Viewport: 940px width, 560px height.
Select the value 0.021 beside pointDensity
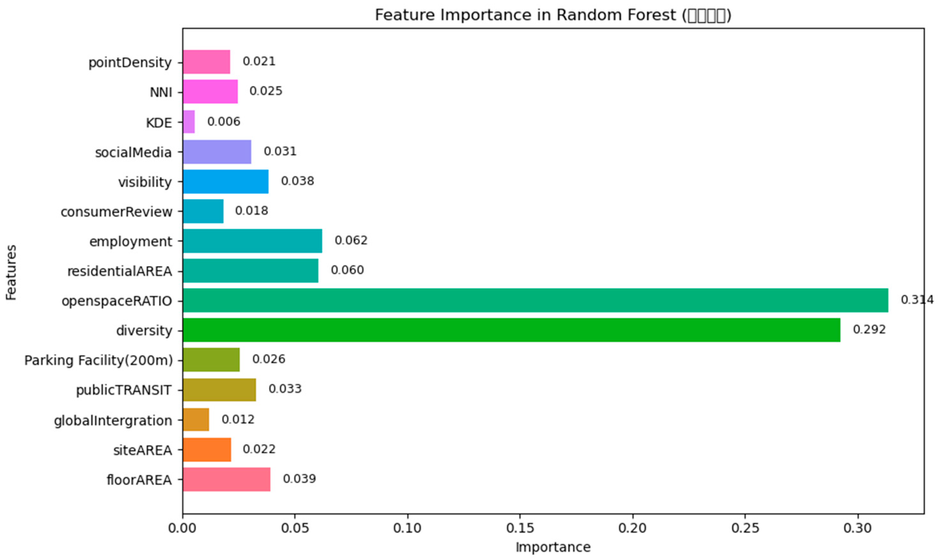(x=259, y=61)
